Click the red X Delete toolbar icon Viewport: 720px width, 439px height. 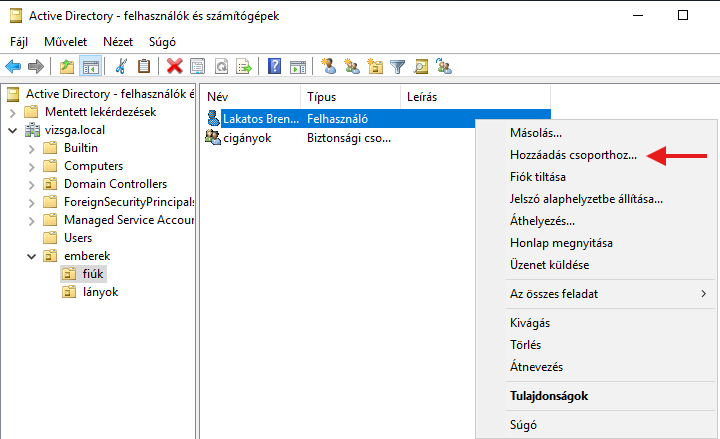pos(175,67)
